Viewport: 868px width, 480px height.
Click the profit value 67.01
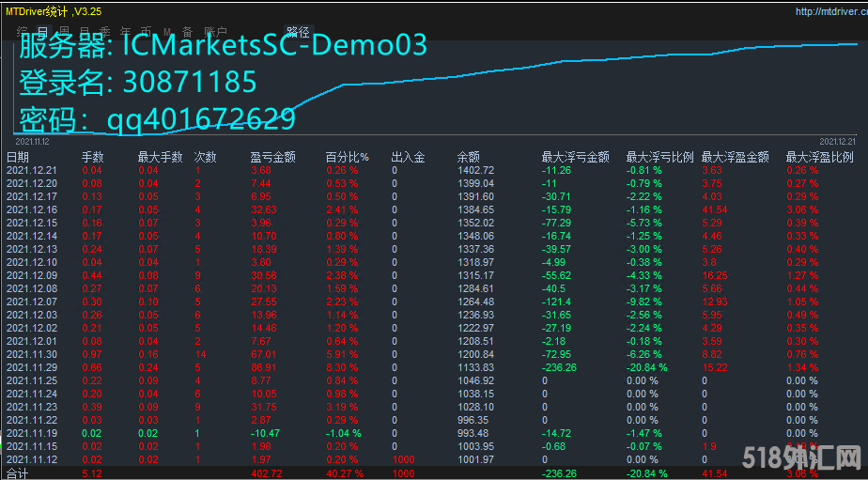pos(263,354)
